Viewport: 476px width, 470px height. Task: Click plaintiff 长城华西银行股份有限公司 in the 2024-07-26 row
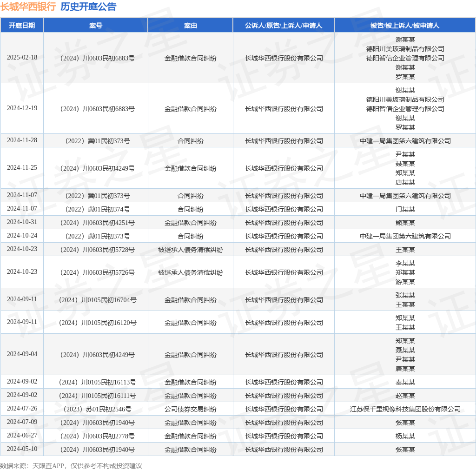coord(284,409)
